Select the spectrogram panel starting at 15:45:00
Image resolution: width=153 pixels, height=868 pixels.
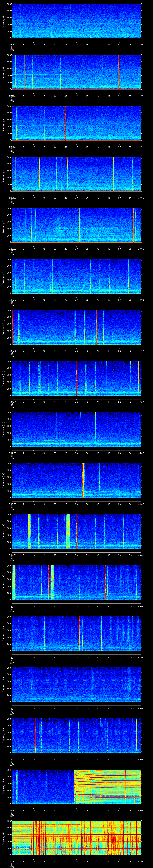[x=76, y=582]
